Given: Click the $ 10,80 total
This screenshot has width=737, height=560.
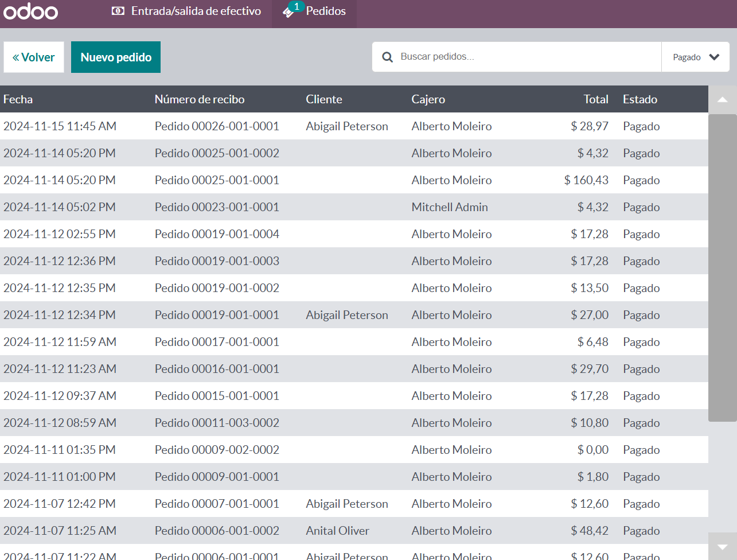Looking at the screenshot, I should coord(590,423).
